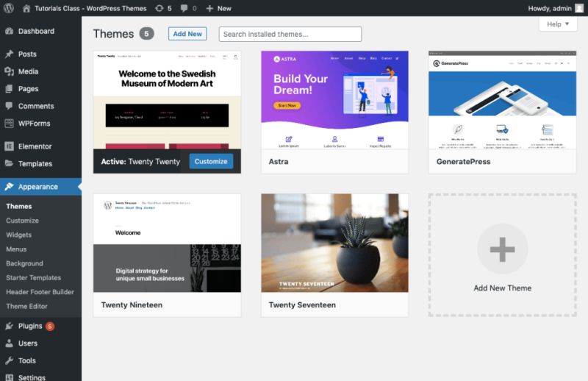
Task: Open the Howdy, admin account menu
Action: tap(556, 8)
